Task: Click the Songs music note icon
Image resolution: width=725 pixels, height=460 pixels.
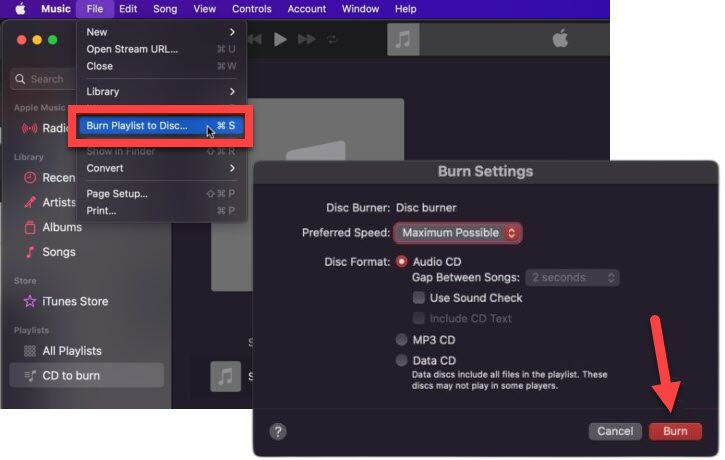Action: pos(30,252)
